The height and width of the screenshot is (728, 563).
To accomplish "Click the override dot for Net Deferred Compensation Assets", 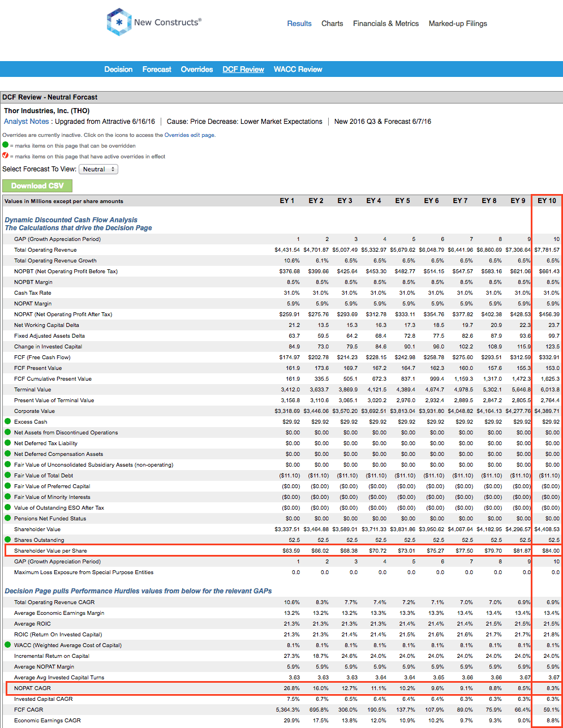I will click(x=8, y=454).
